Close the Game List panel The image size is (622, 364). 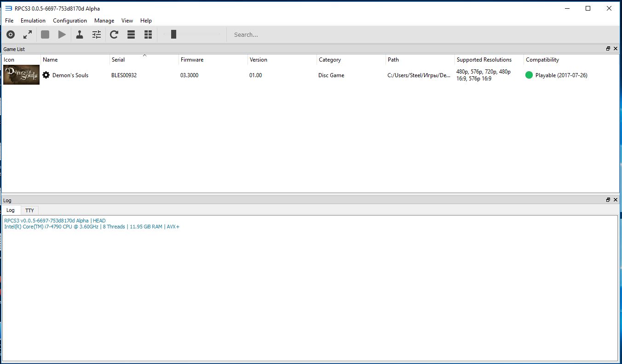[615, 49]
